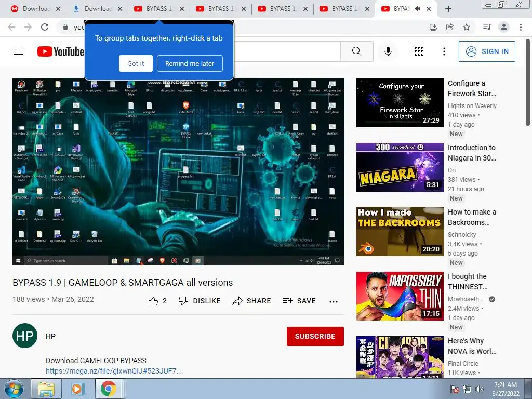532x399 pixels.
Task: Click the browser back arrow
Action: click(11, 27)
